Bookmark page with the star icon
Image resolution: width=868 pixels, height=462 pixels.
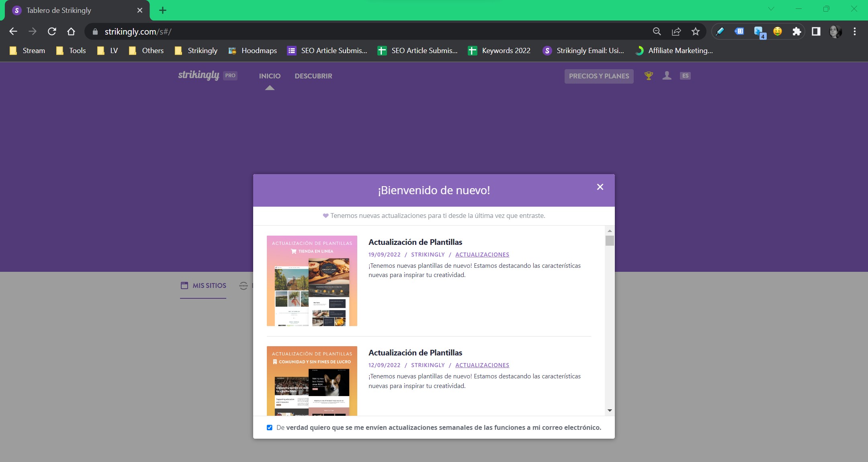[696, 31]
